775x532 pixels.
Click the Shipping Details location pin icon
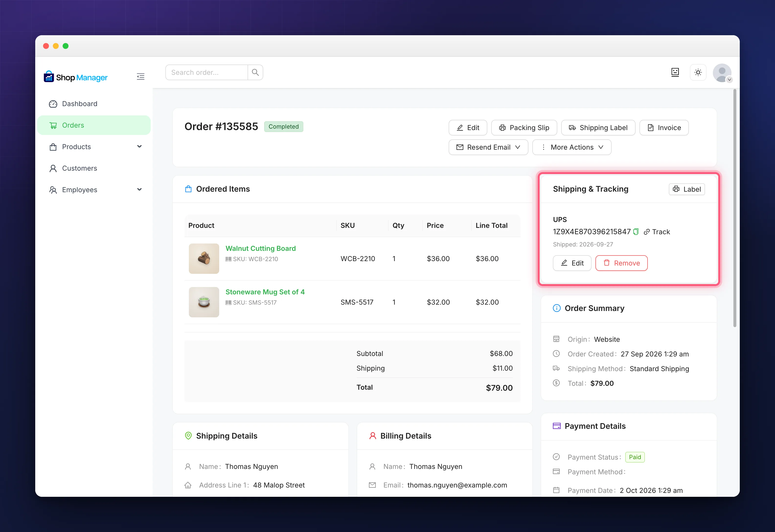[188, 436]
